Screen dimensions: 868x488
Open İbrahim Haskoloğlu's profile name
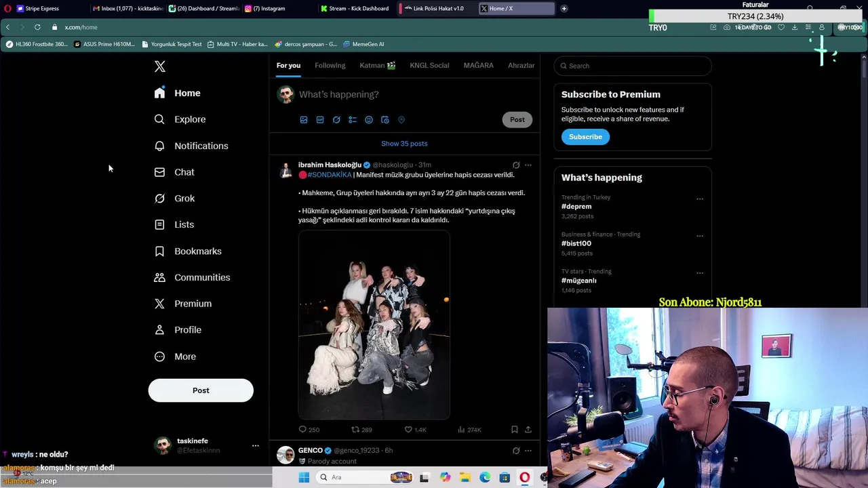(330, 165)
